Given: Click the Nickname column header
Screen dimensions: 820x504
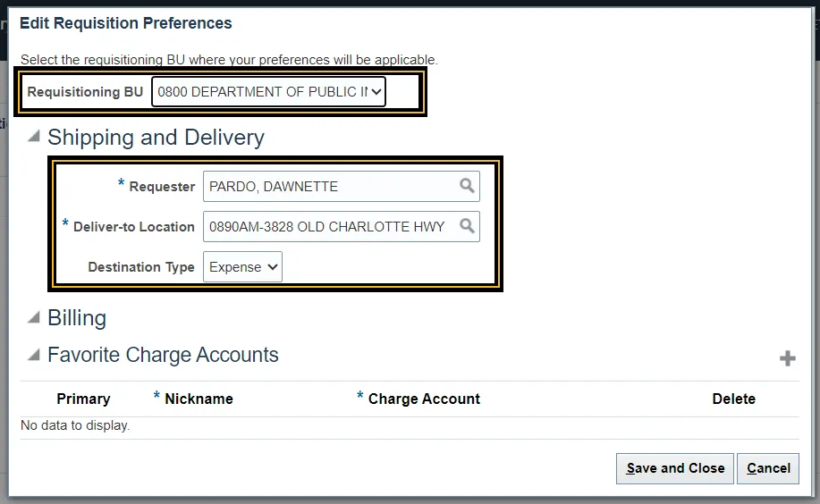Looking at the screenshot, I should (x=199, y=399).
